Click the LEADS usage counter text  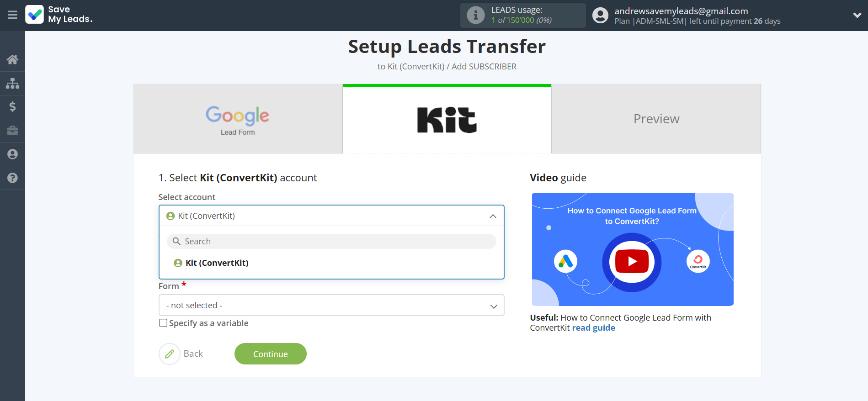point(522,20)
